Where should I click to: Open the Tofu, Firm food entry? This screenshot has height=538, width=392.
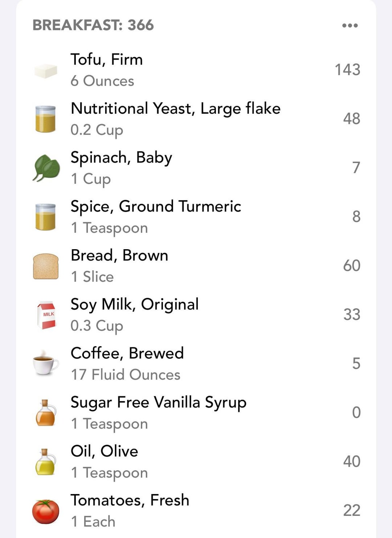coord(107,60)
